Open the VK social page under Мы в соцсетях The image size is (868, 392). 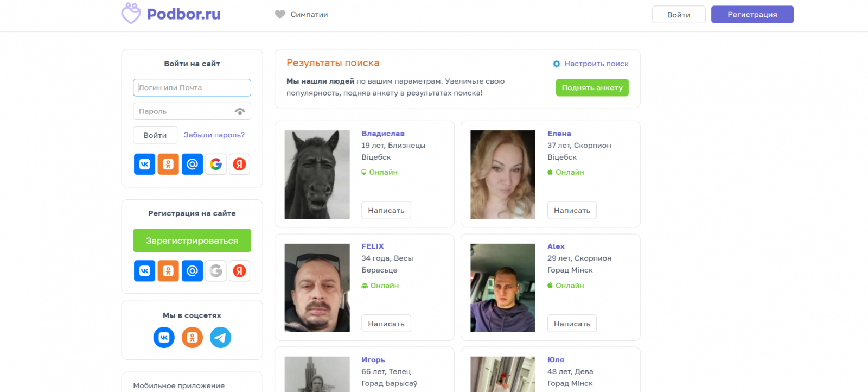(164, 337)
